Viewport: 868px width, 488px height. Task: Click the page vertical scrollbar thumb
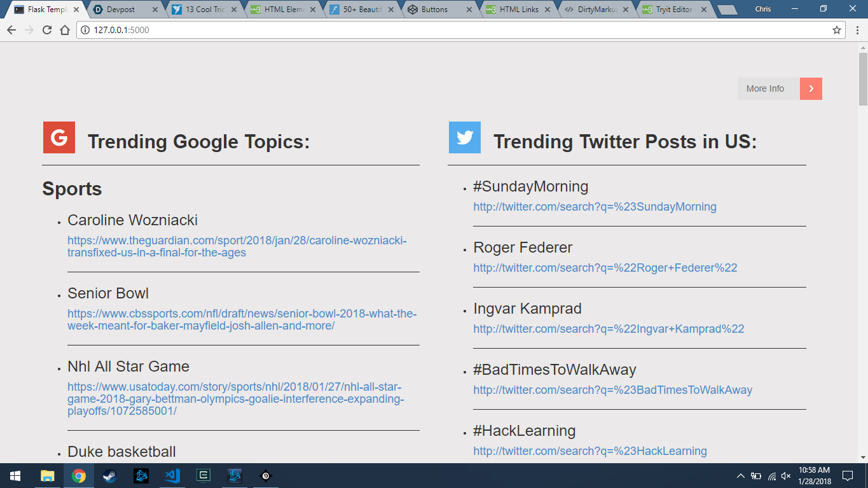pos(863,80)
